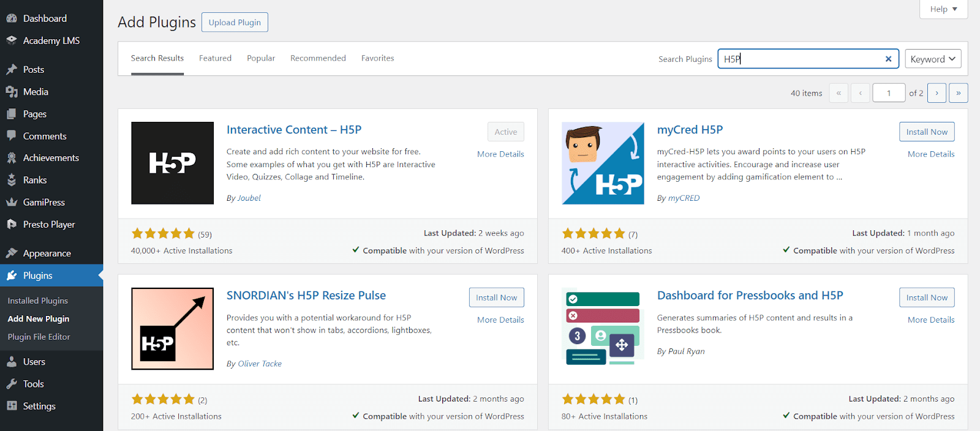Click the GamiPress crown icon
Screen dimensions: 980x431
(x=11, y=202)
